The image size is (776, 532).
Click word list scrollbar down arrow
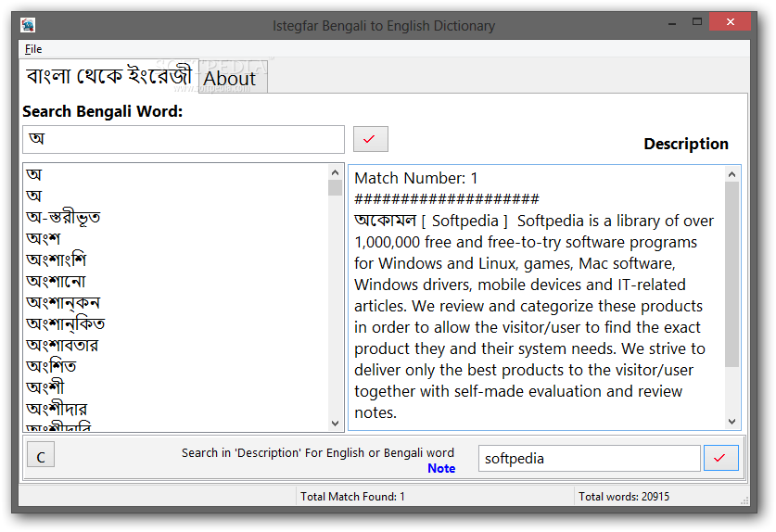[x=335, y=424]
